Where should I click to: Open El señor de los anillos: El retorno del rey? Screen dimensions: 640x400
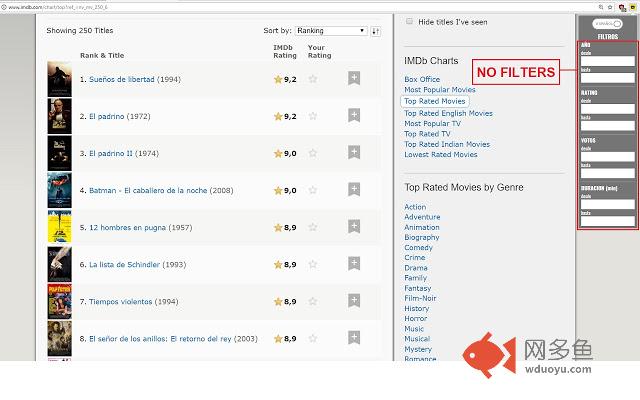[160, 339]
